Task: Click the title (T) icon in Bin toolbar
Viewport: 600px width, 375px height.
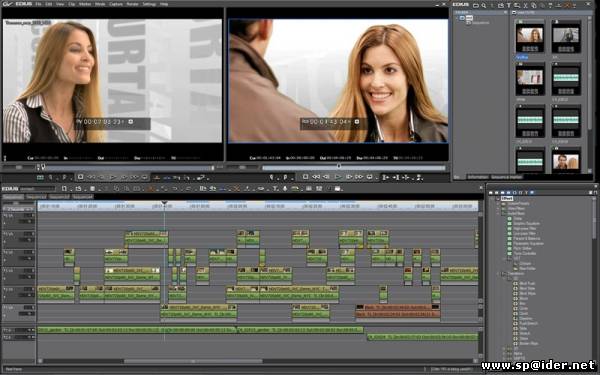Action: coord(509,5)
